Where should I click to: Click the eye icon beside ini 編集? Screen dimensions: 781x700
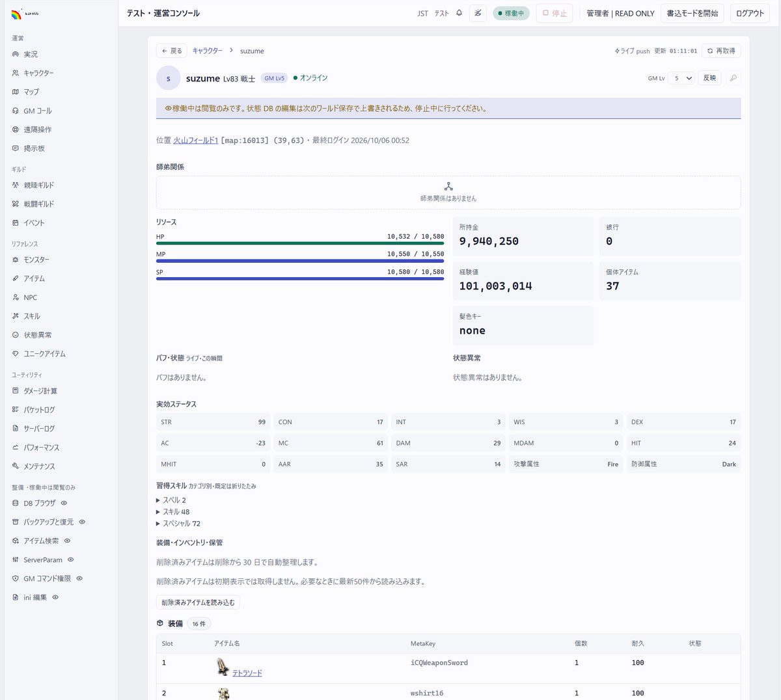(55, 597)
